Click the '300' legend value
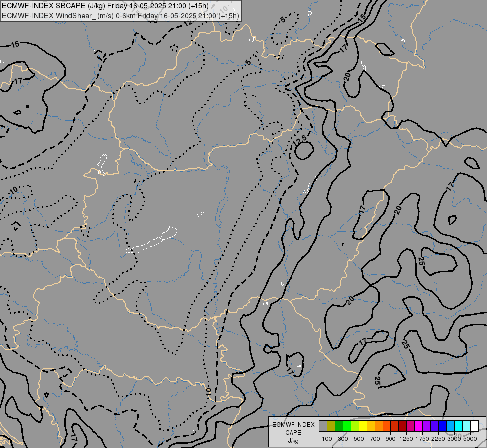 tap(343, 439)
